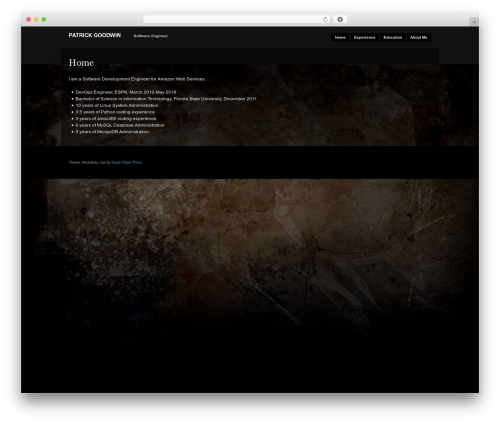This screenshot has height=423, width=500.
Task: Select the Linux System Administration bullet
Action: coord(117,105)
